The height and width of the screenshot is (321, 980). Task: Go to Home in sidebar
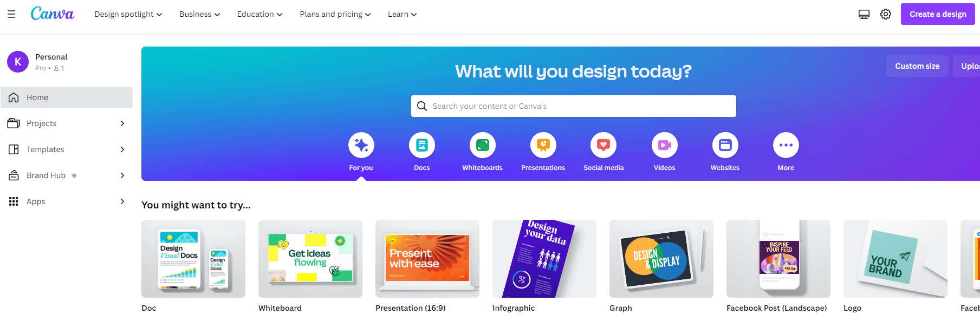(x=67, y=97)
